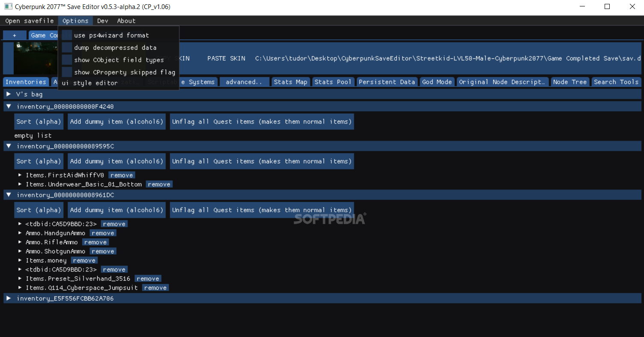644x337 pixels.
Task: Open the Original Node Descript… tab
Action: [502, 82]
